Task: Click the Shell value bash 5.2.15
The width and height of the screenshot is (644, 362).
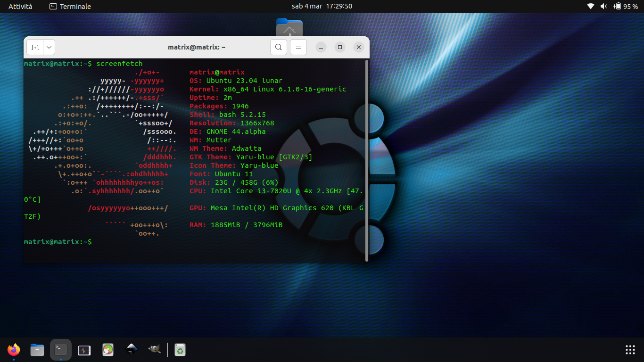Action: click(242, 115)
